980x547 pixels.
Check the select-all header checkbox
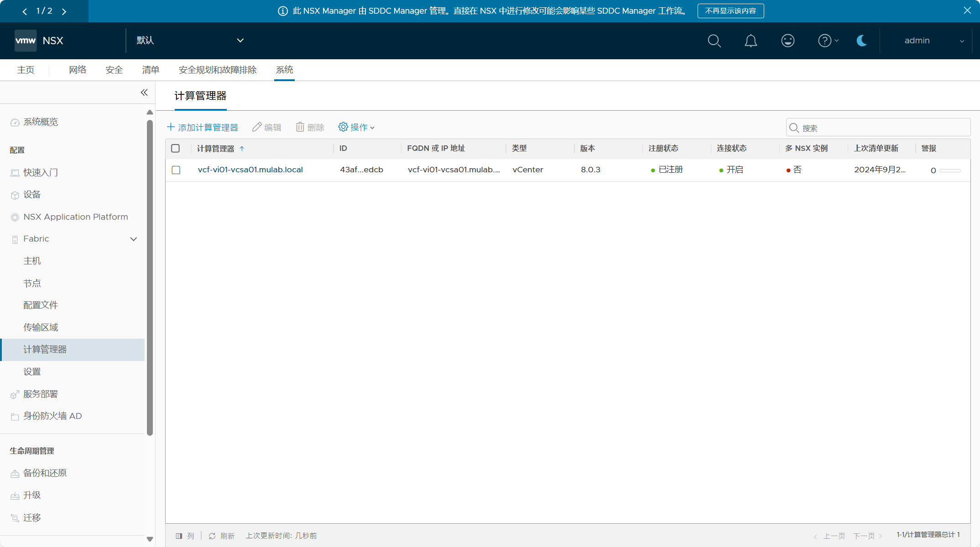pyautogui.click(x=175, y=149)
